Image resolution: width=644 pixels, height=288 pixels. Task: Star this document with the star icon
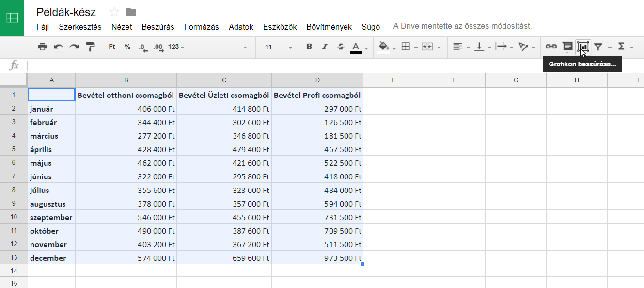pos(114,12)
